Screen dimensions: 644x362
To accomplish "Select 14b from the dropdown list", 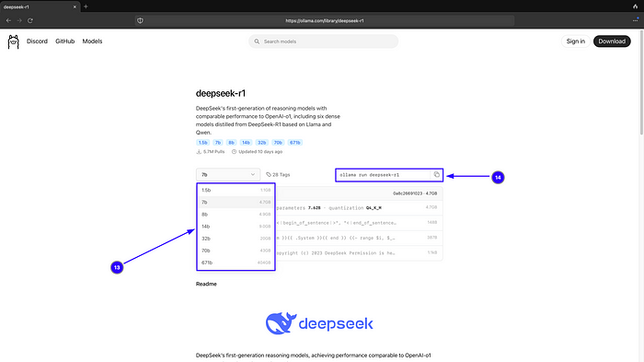I will point(236,227).
